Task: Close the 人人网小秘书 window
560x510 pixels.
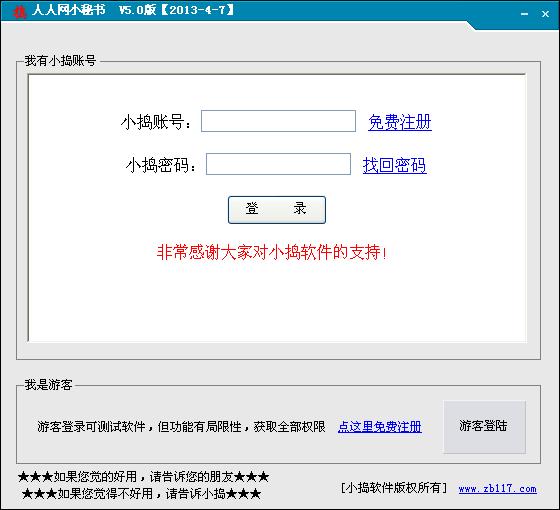Action: [x=545, y=14]
